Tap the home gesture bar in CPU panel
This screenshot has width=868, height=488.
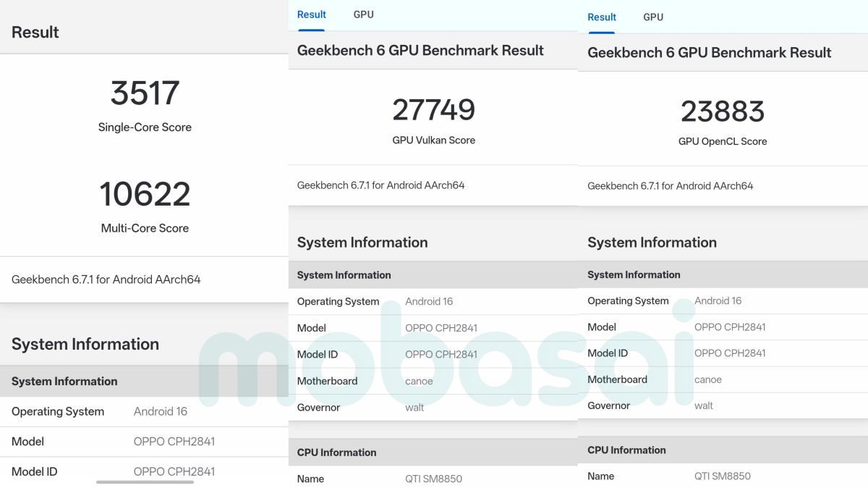tap(145, 481)
